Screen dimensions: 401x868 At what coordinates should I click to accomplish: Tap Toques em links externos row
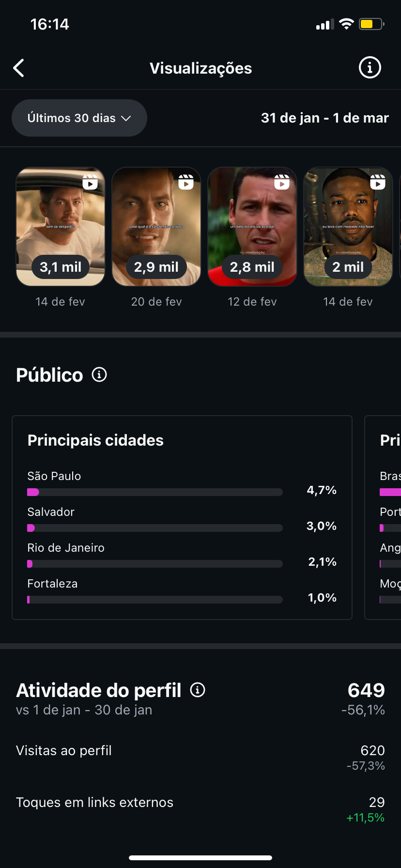[200, 809]
